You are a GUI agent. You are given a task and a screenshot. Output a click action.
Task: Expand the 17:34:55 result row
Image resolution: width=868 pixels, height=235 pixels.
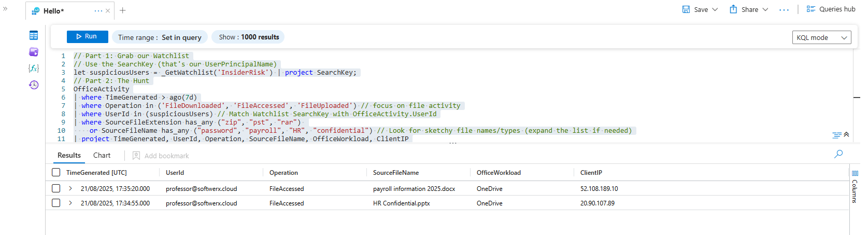(x=70, y=203)
